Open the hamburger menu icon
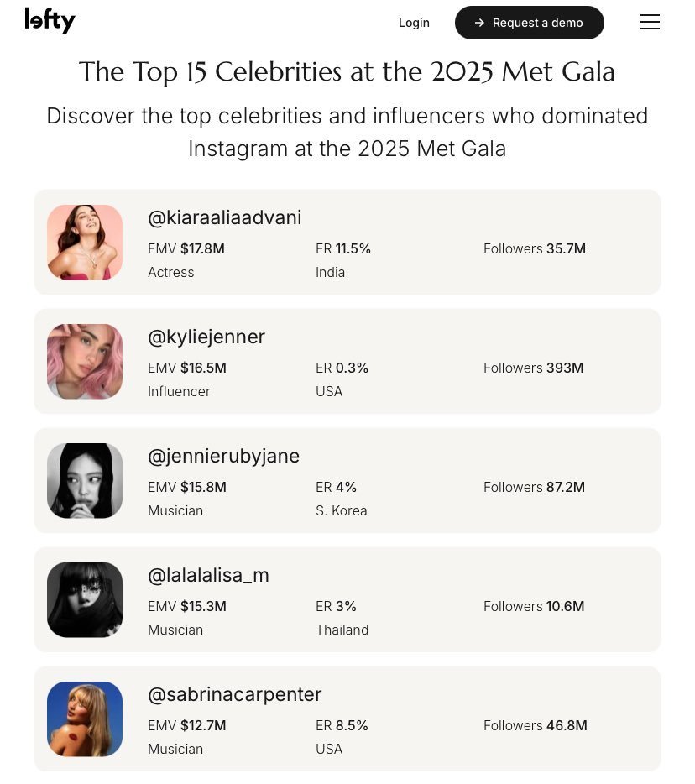The image size is (695, 784). 649,22
